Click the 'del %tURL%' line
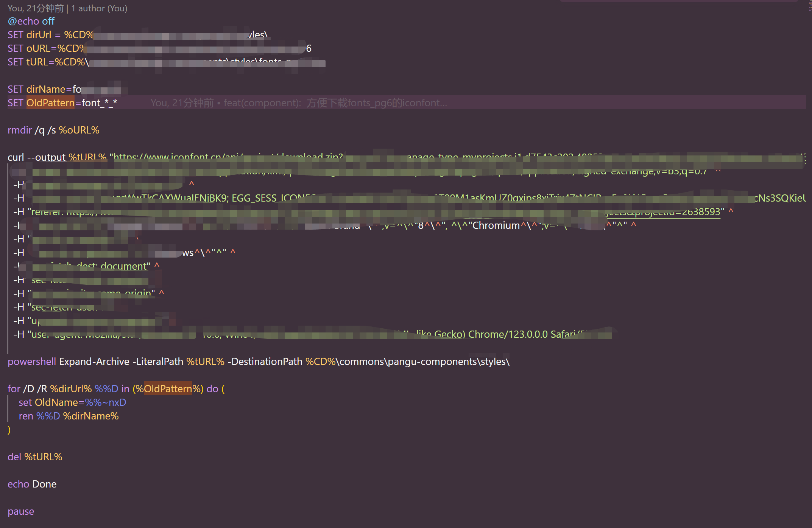The height and width of the screenshot is (528, 812). click(35, 457)
